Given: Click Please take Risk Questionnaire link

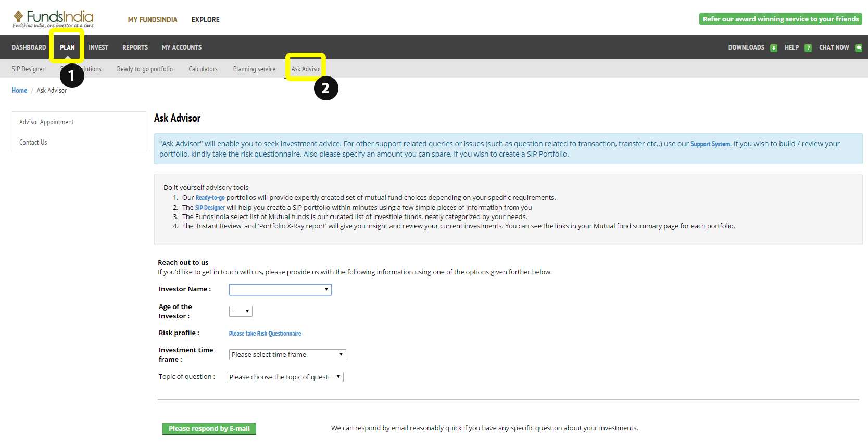Looking at the screenshot, I should pos(265,334).
